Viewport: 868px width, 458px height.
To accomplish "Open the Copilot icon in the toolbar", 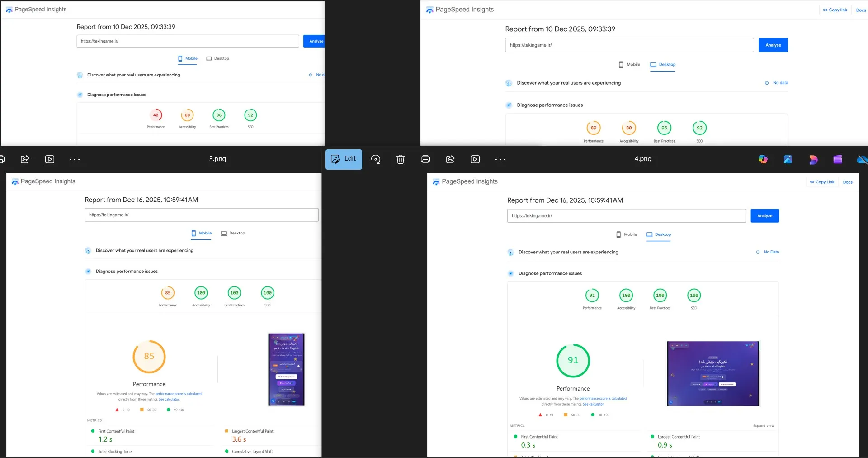I will tap(763, 159).
